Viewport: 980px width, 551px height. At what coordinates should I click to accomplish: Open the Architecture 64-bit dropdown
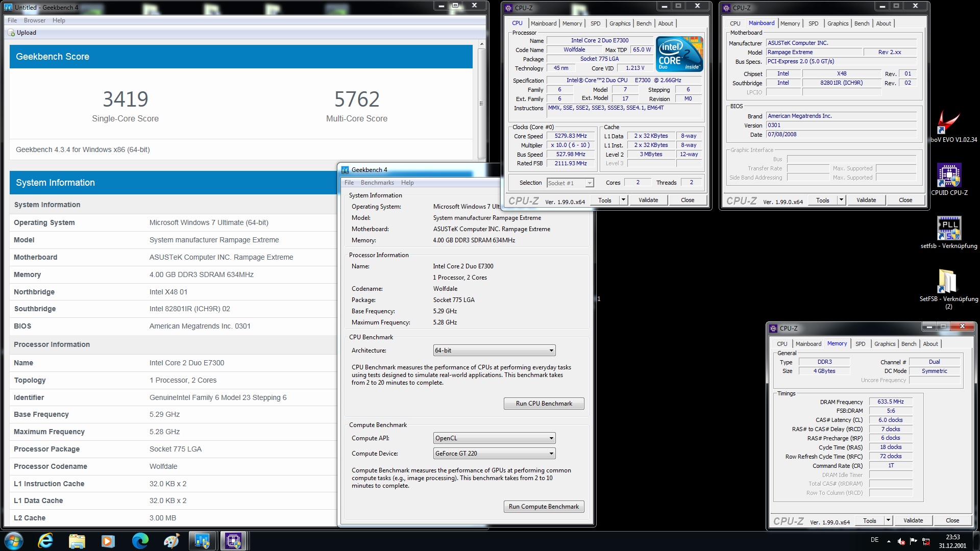tap(494, 350)
